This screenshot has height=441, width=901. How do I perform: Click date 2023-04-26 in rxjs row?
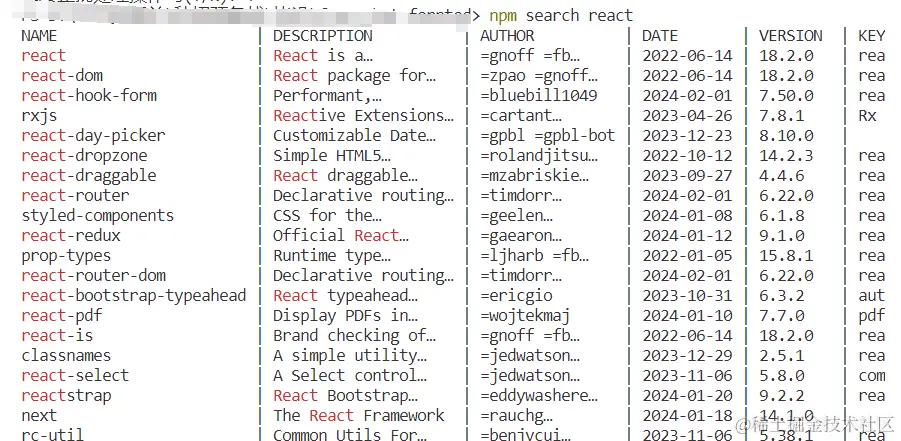pos(687,116)
